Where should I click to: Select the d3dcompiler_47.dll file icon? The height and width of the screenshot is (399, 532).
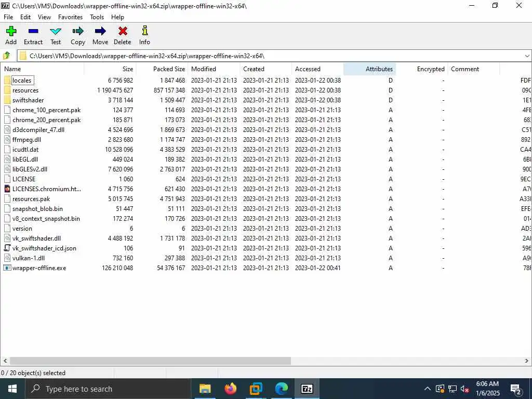[7, 129]
